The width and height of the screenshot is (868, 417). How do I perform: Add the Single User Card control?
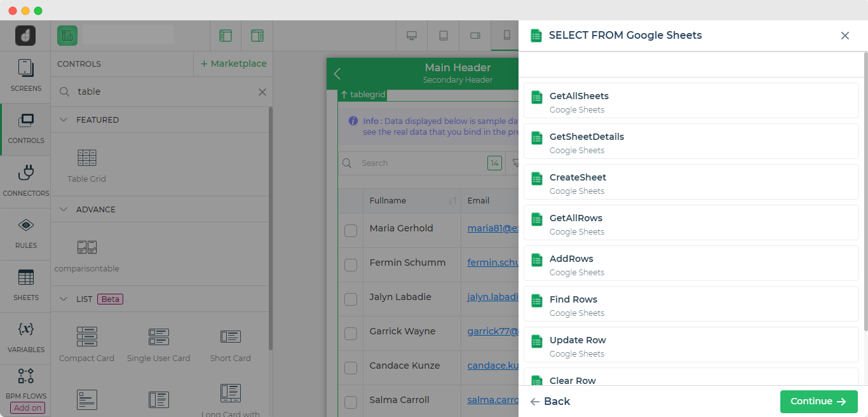coord(158,345)
